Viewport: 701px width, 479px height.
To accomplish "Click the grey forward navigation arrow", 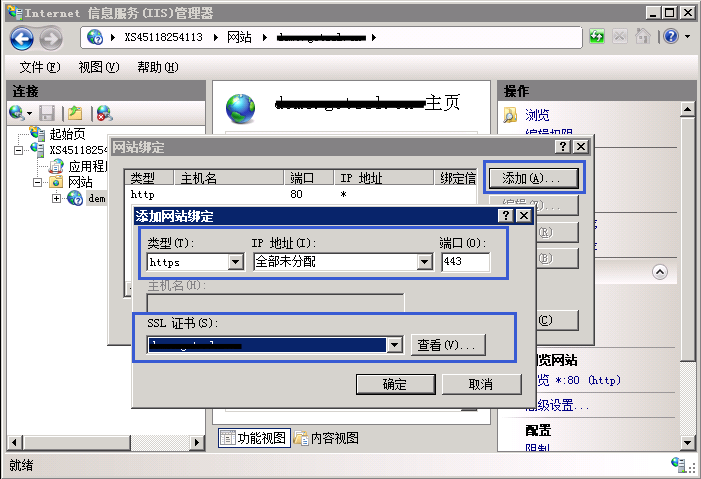I will tap(51, 38).
